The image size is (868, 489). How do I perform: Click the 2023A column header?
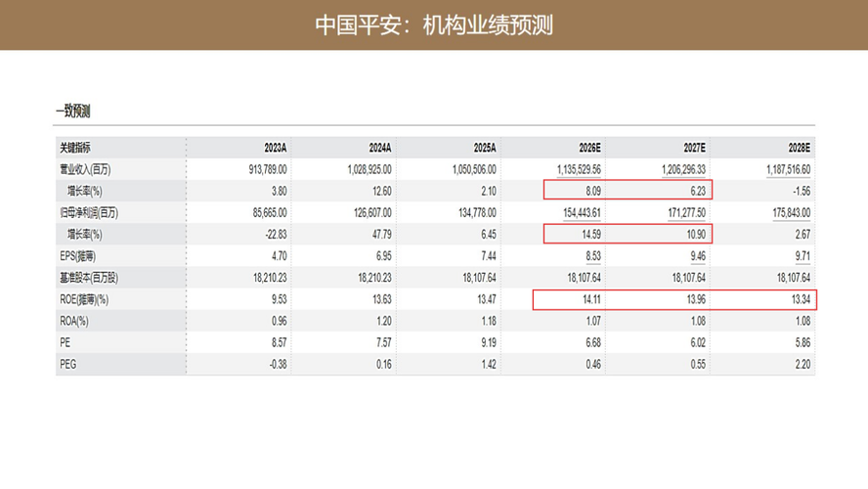[275, 148]
